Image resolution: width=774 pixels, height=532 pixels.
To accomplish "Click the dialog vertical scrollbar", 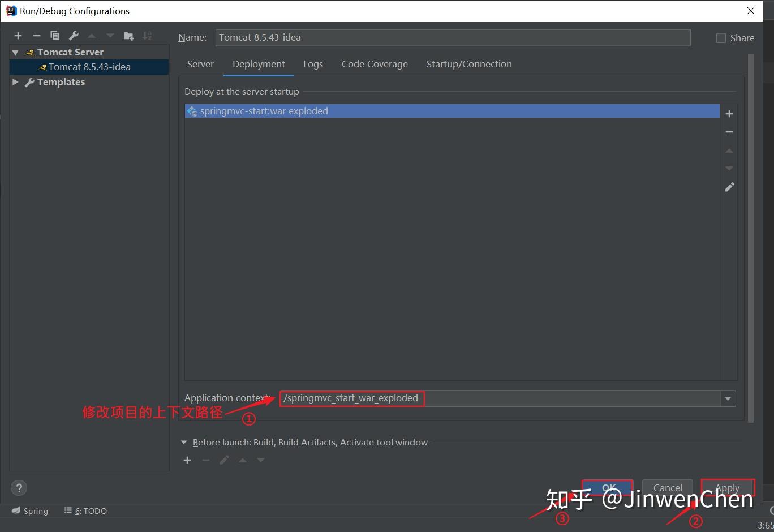I will tap(751, 238).
